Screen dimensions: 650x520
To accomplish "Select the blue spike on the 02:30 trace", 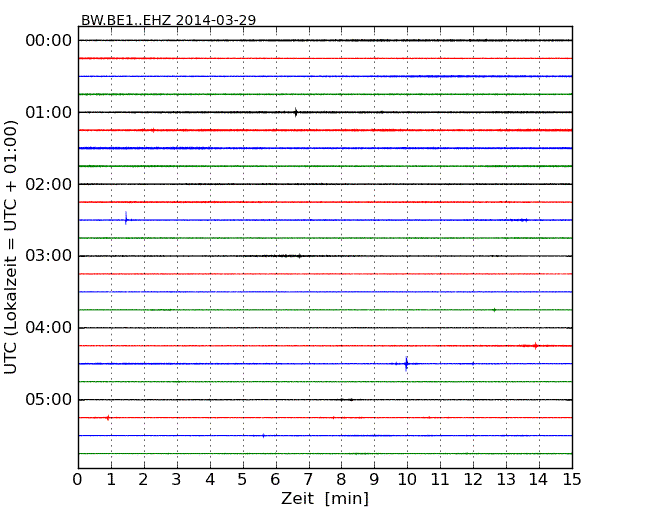I will tap(126, 218).
